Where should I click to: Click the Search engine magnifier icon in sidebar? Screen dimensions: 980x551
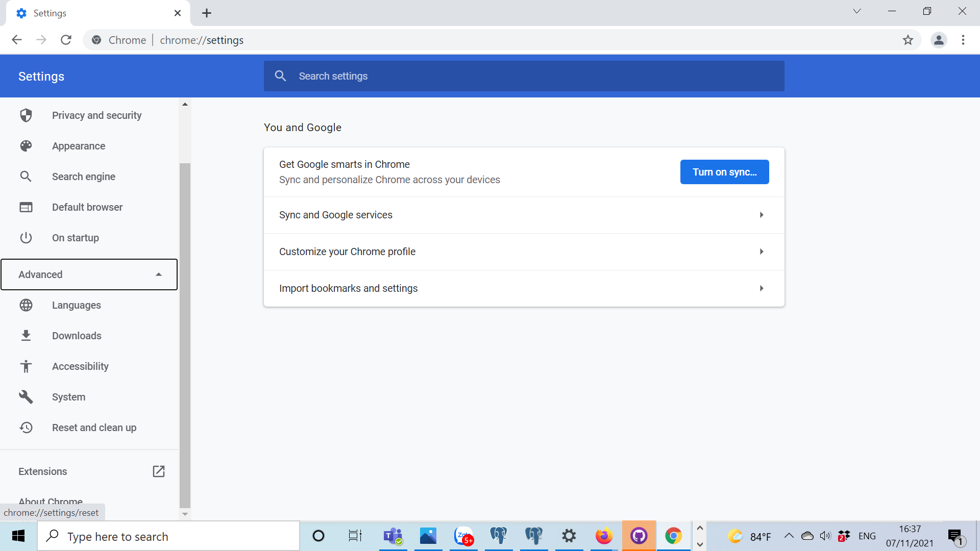tap(26, 177)
